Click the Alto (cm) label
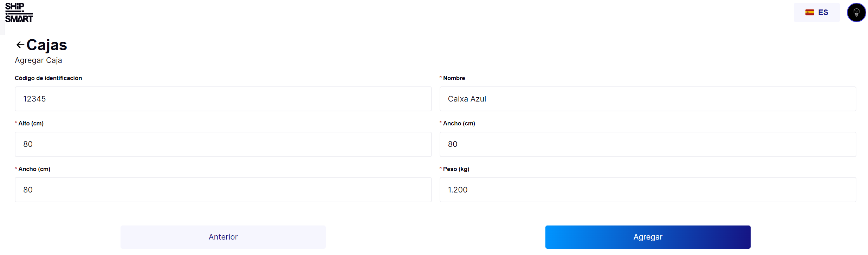 click(31, 123)
